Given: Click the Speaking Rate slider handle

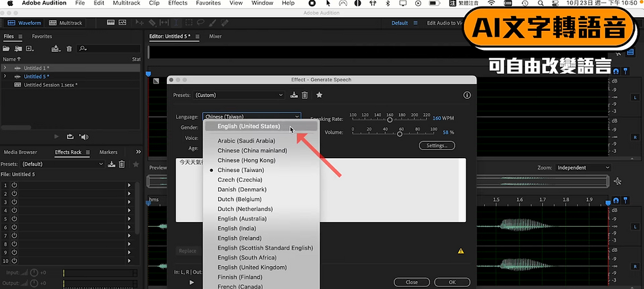Looking at the screenshot, I should [x=390, y=120].
